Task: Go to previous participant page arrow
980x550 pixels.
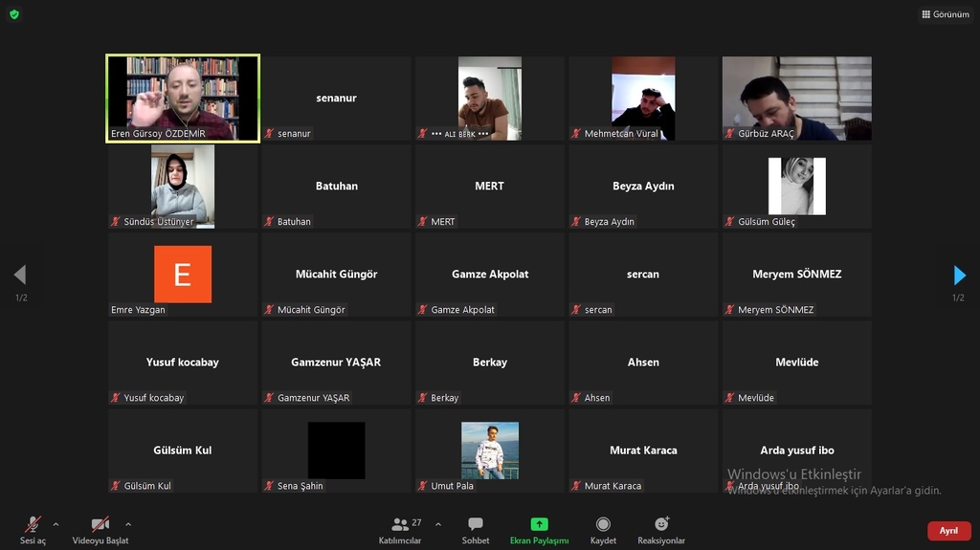Action: (x=20, y=275)
